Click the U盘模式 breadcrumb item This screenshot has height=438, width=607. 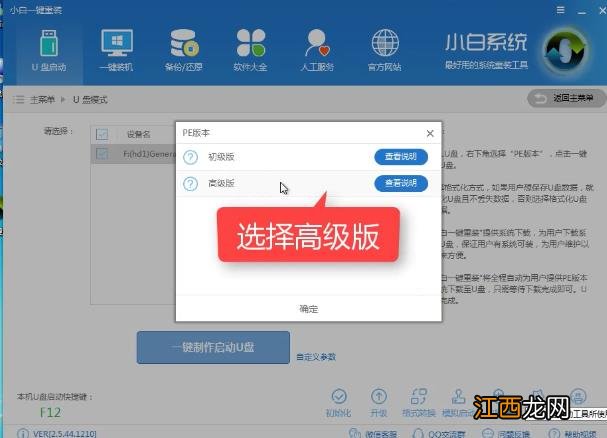coord(90,100)
